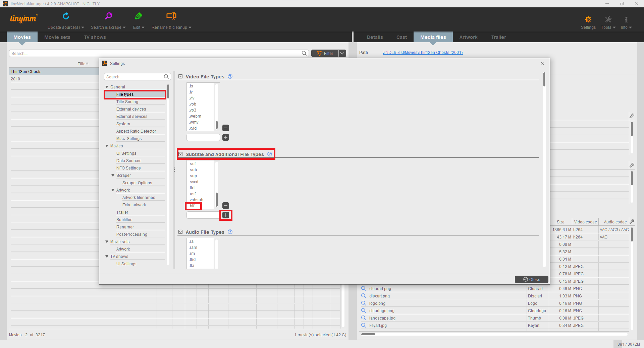The width and height of the screenshot is (644, 348).
Task: Click the help icon beside Video File Types
Action: tap(230, 76)
